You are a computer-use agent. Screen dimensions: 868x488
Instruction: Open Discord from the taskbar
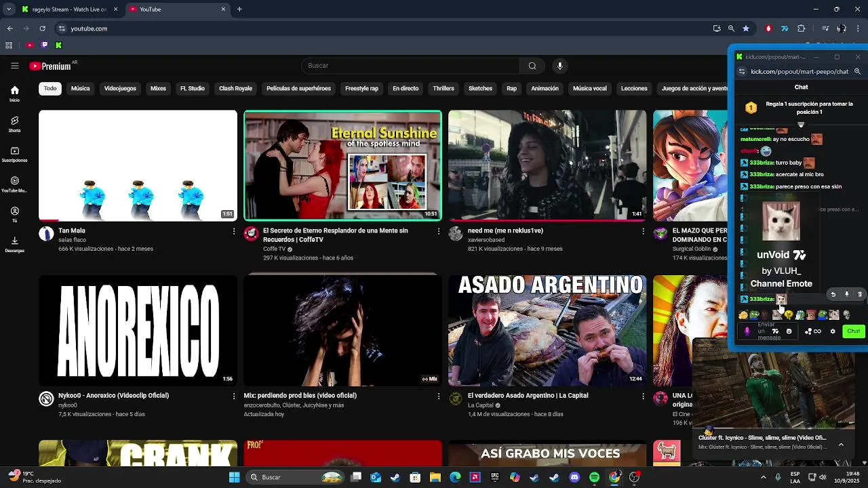click(574, 477)
